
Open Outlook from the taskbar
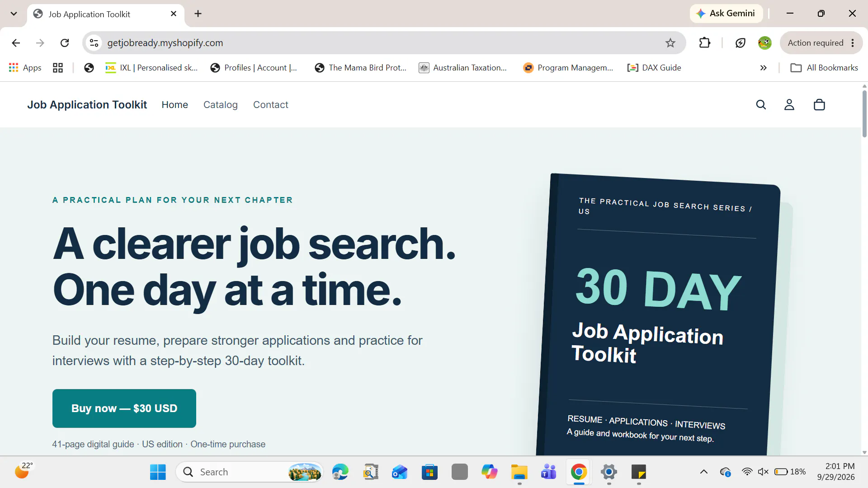[400, 472]
